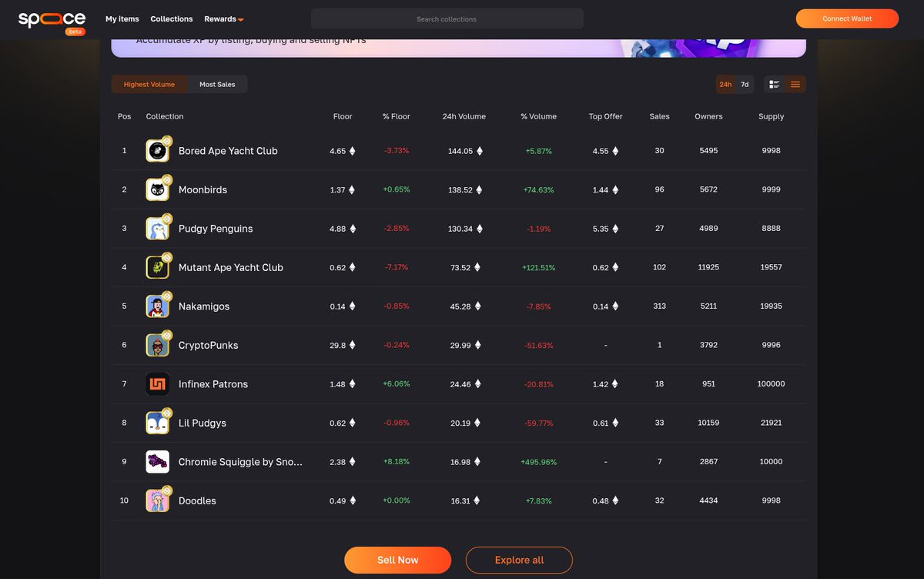Click ETH icon beside Moonbirds volume 138.52
The width and height of the screenshot is (924, 579).
(479, 189)
